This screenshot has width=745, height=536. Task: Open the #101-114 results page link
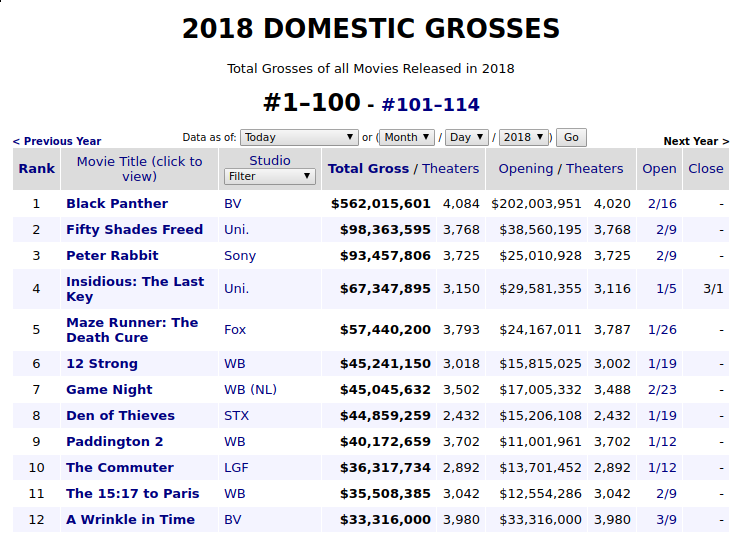pyautogui.click(x=430, y=104)
